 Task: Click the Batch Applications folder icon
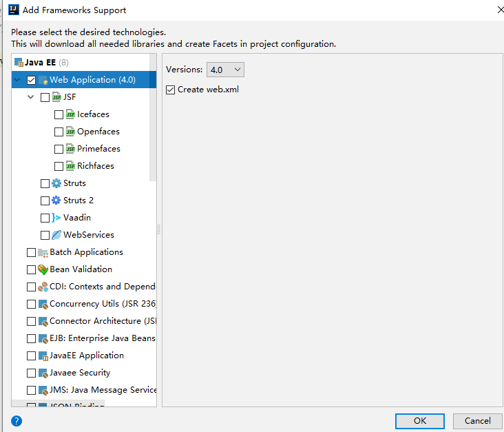pyautogui.click(x=43, y=252)
